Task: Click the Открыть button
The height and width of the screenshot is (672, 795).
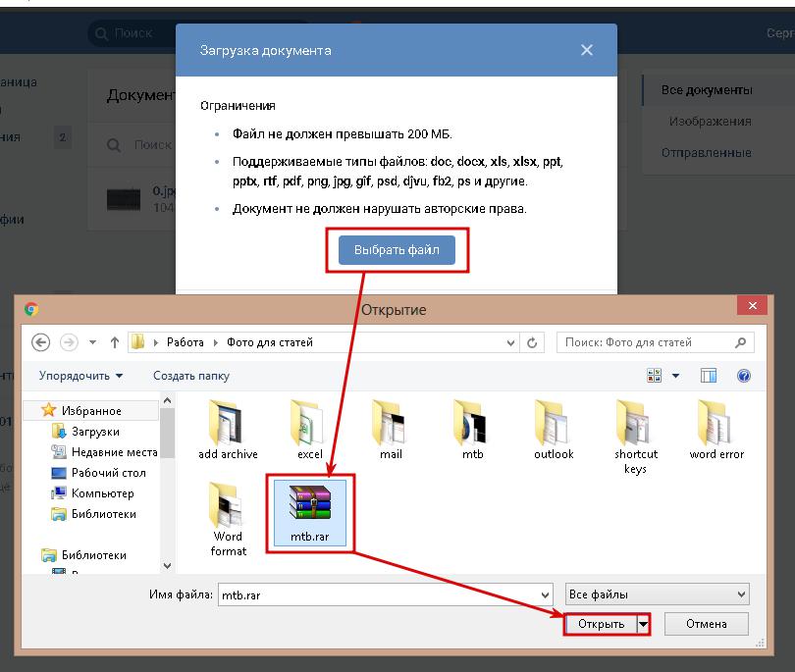Action: pyautogui.click(x=601, y=624)
